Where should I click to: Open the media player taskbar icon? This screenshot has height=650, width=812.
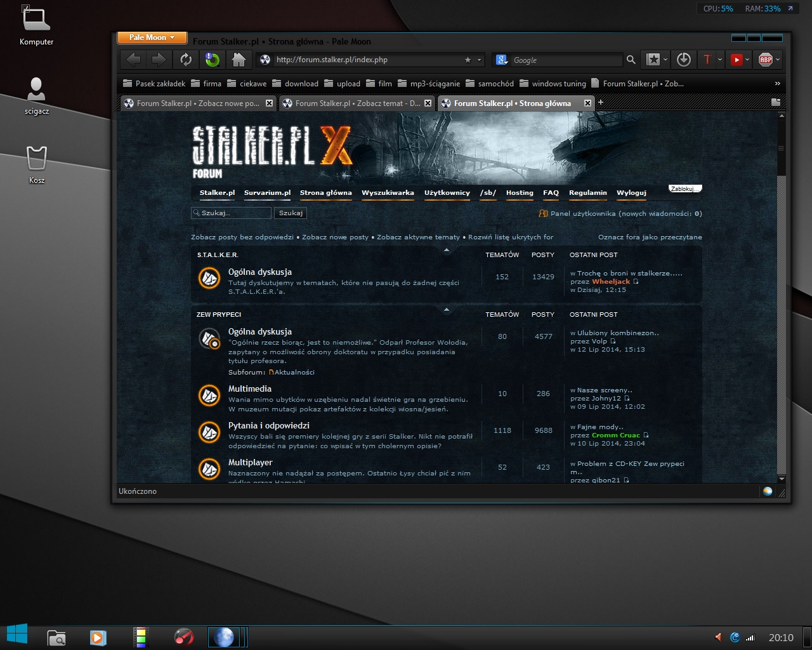coord(98,637)
